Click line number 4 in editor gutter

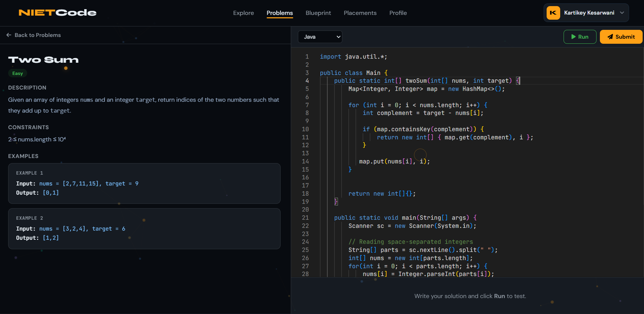(307, 81)
